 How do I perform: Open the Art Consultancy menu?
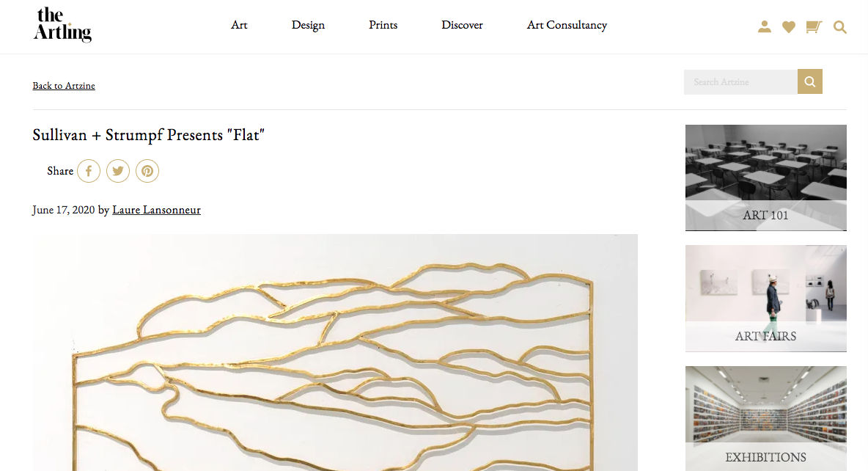[567, 25]
